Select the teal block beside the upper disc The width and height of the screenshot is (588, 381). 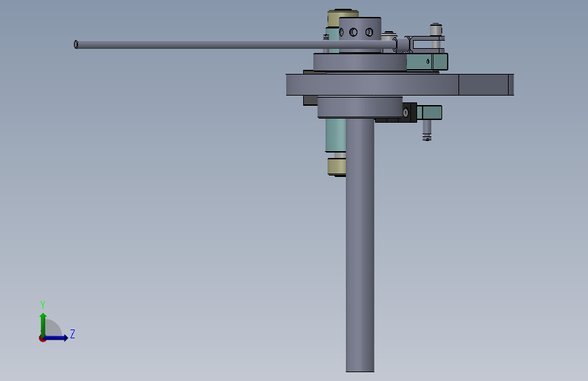427,62
